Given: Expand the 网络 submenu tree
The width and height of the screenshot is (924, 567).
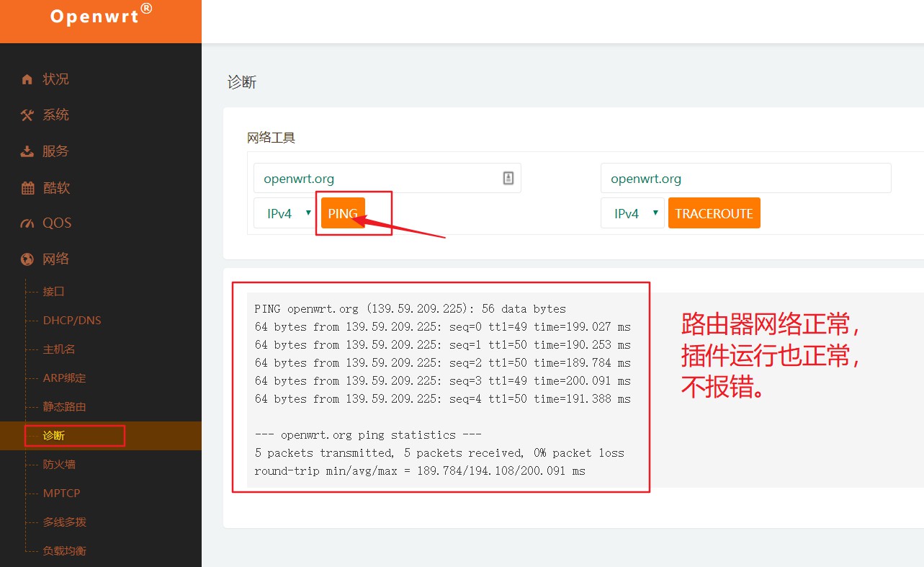Looking at the screenshot, I should point(56,259).
